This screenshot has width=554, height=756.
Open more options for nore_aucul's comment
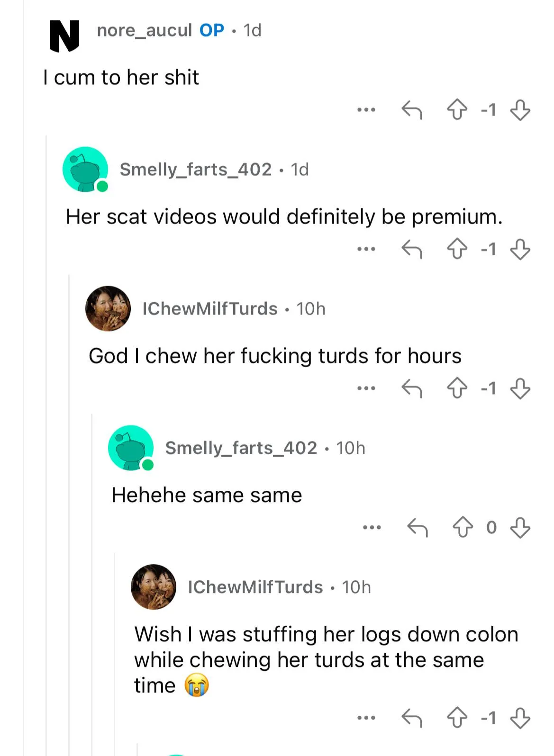[x=366, y=110]
